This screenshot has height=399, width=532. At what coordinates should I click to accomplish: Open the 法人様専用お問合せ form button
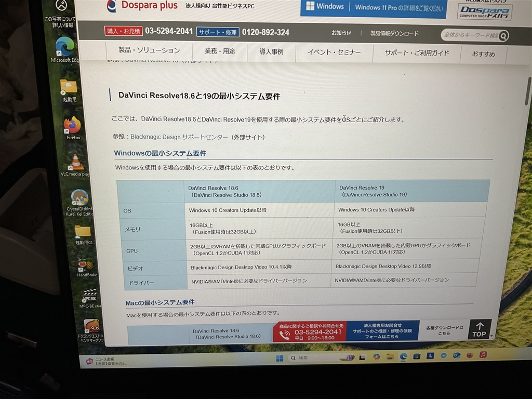pos(382,331)
